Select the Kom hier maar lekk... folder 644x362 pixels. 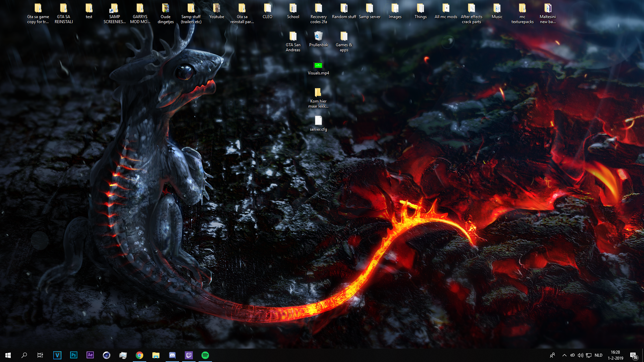tap(319, 98)
